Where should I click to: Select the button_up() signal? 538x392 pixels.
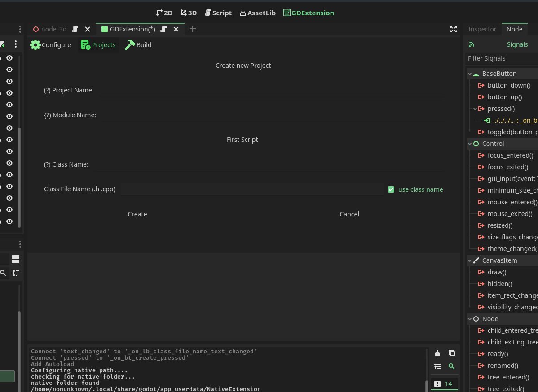[x=504, y=97]
